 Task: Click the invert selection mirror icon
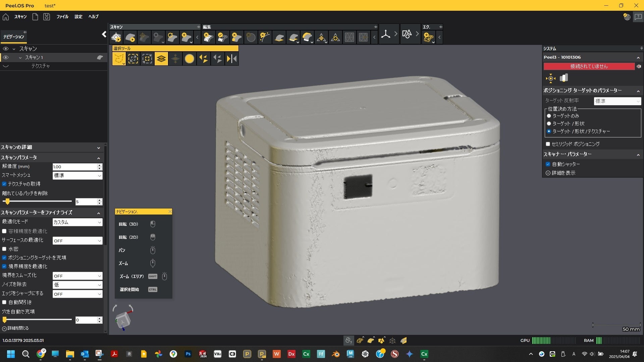[x=231, y=59]
